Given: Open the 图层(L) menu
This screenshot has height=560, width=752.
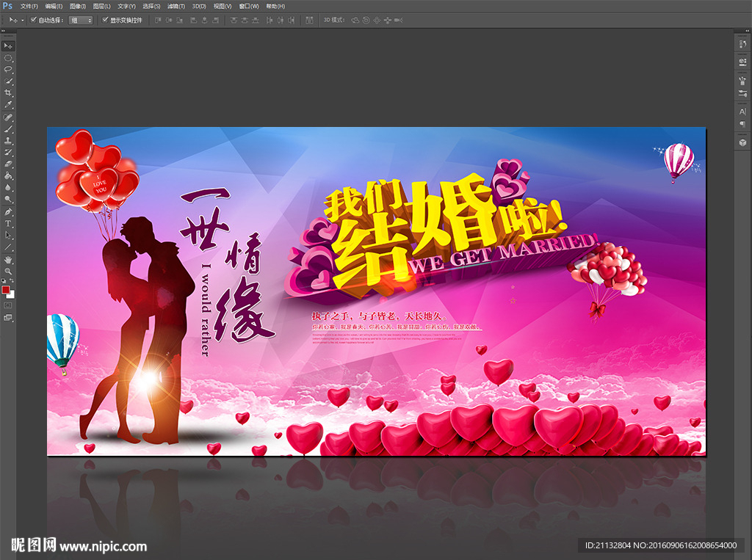Looking at the screenshot, I should (x=101, y=6).
